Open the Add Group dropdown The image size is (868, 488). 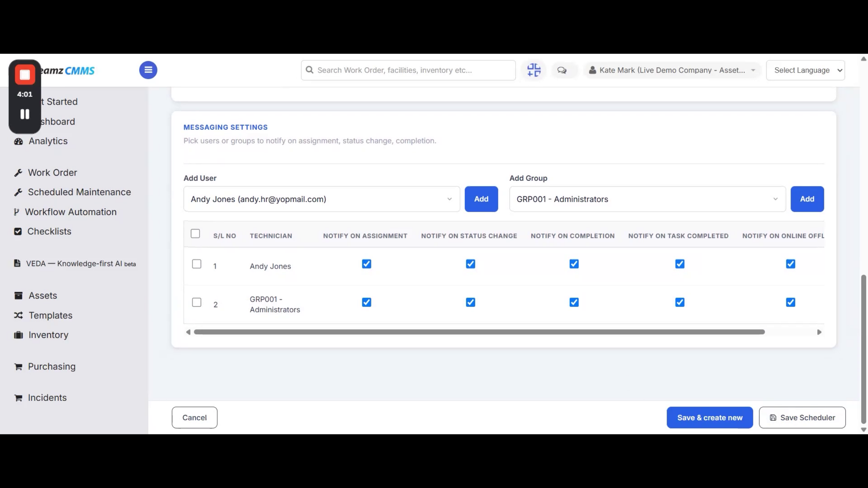(x=648, y=199)
